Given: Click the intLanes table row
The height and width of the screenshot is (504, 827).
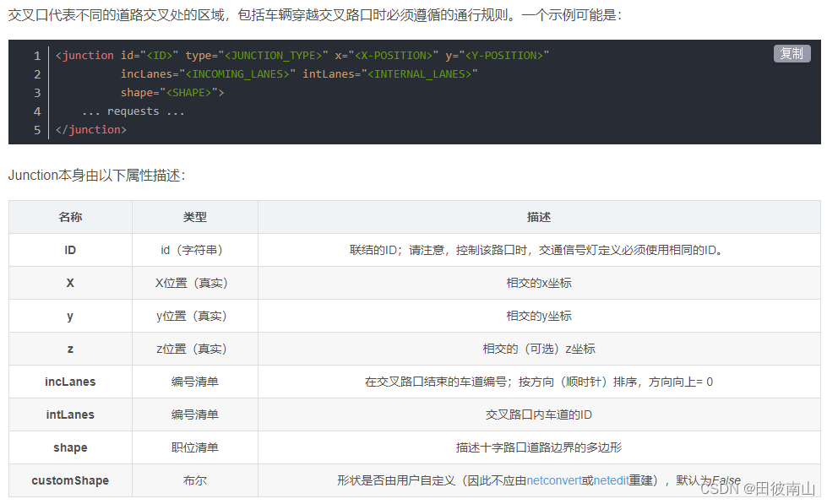Looking at the screenshot, I should (69, 415).
